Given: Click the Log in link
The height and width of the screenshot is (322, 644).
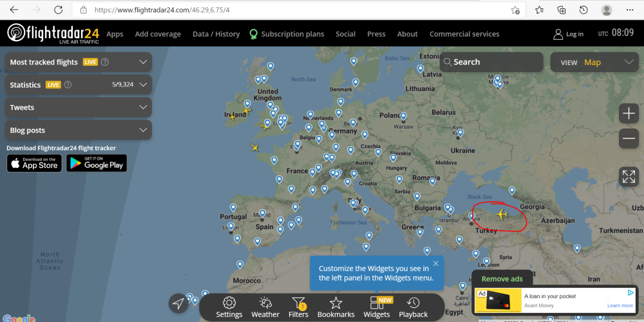Looking at the screenshot, I should click(569, 34).
